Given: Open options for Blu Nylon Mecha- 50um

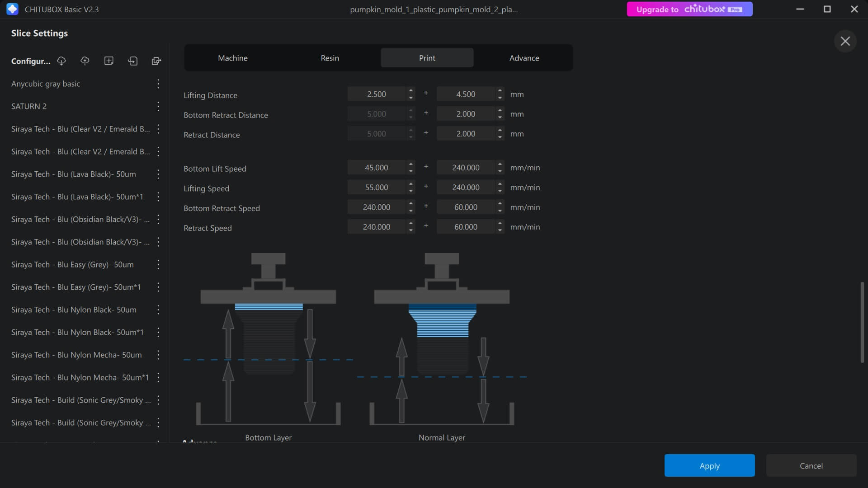Looking at the screenshot, I should [x=158, y=355].
